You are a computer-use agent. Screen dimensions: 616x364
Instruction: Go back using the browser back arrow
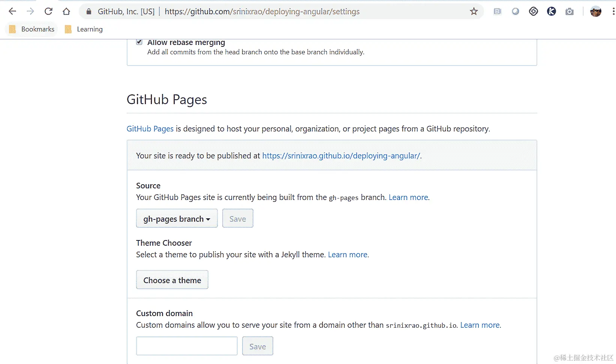tap(12, 12)
